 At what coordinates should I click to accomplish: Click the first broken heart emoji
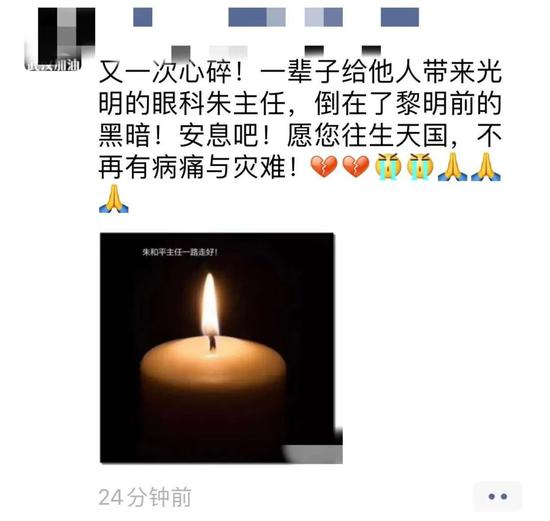pos(324,166)
